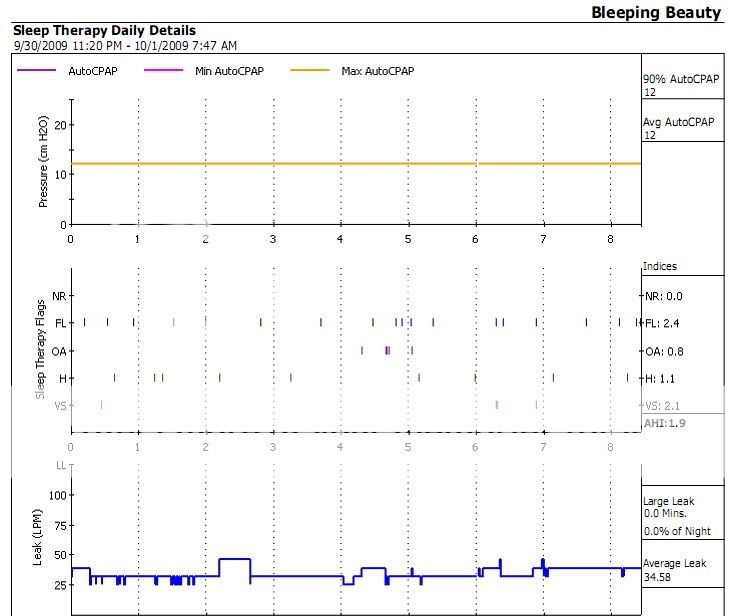
Task: Click the OA: 0.8 index value
Action: click(664, 351)
